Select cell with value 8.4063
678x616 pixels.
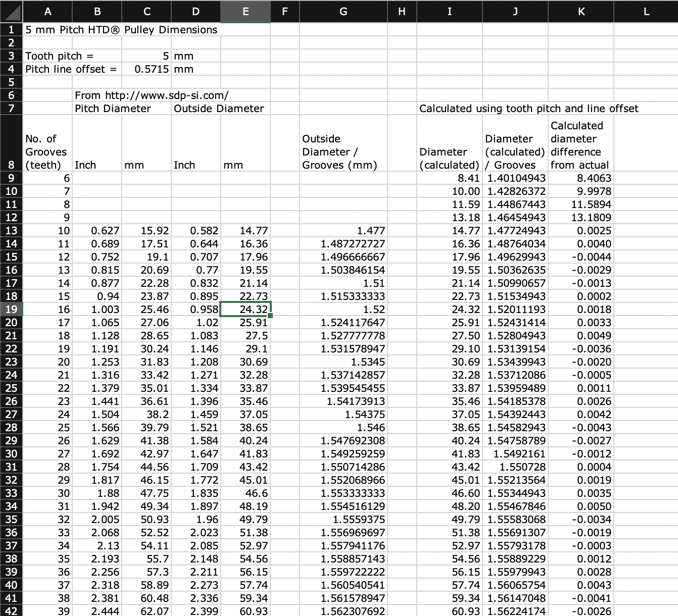tap(581, 178)
